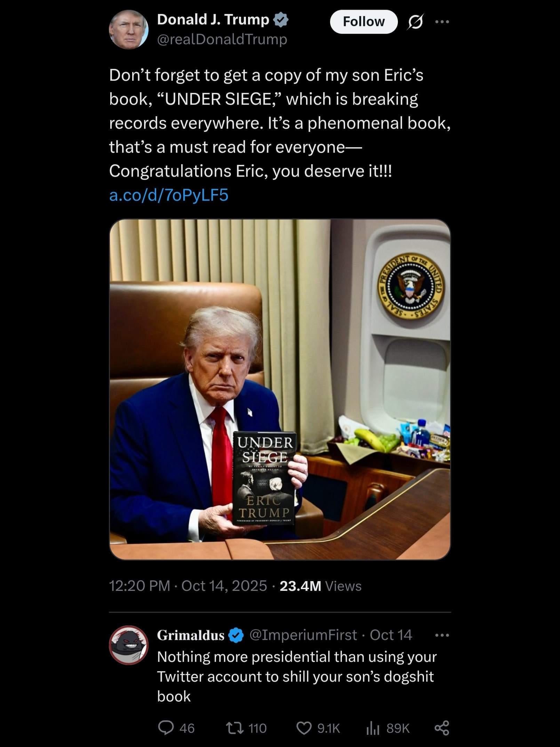Open the @ImperiumFirst handle
560x747 pixels.
303,635
